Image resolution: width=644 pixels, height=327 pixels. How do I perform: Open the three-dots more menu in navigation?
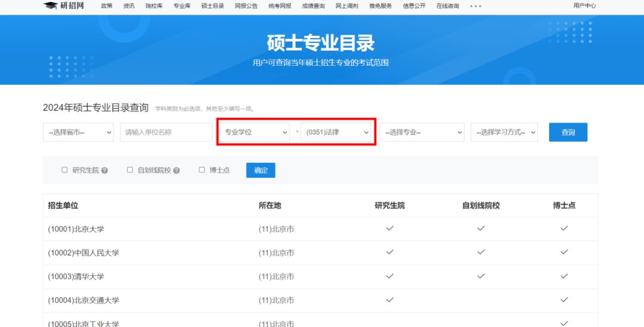(475, 6)
